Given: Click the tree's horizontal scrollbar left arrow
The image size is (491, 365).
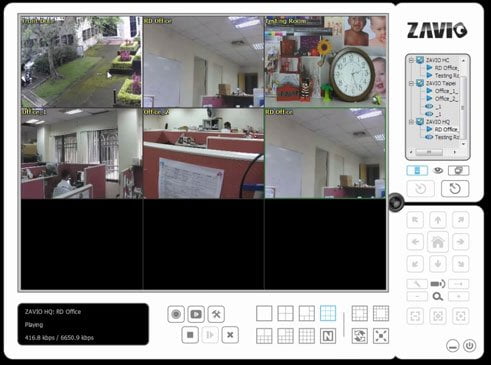Looking at the screenshot, I should pos(411,152).
